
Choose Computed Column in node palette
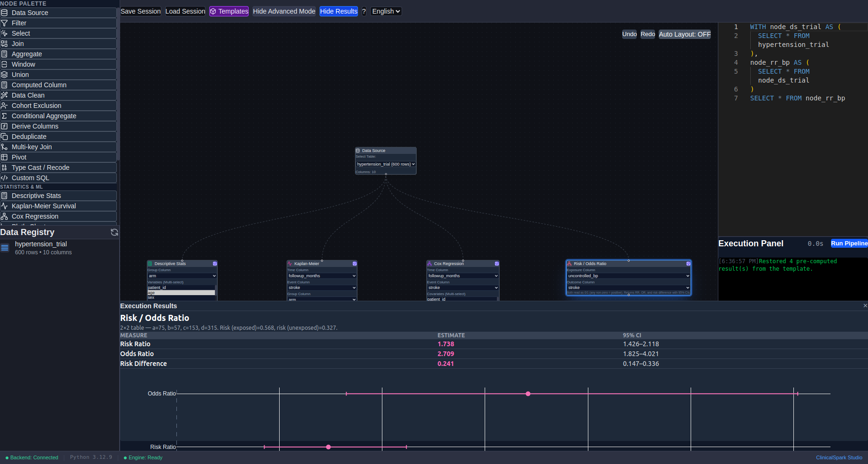point(58,85)
